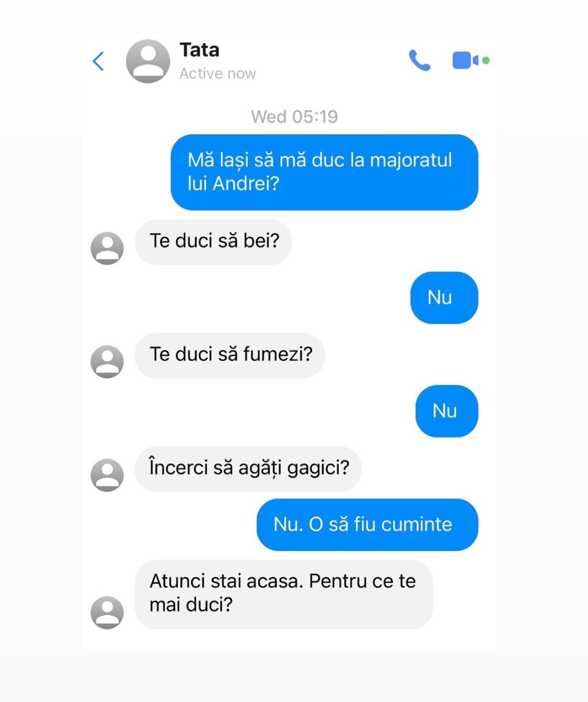This screenshot has width=588, height=702.
Task: Select "Atunci stai acasa" message bubble
Action: click(284, 594)
